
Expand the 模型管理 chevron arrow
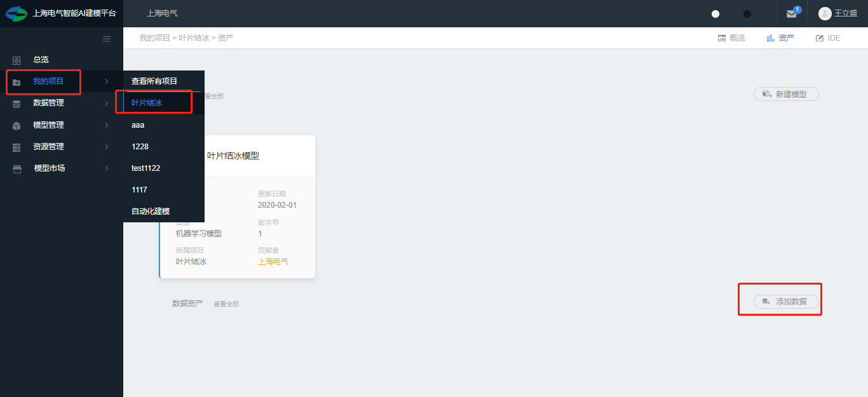pos(107,125)
